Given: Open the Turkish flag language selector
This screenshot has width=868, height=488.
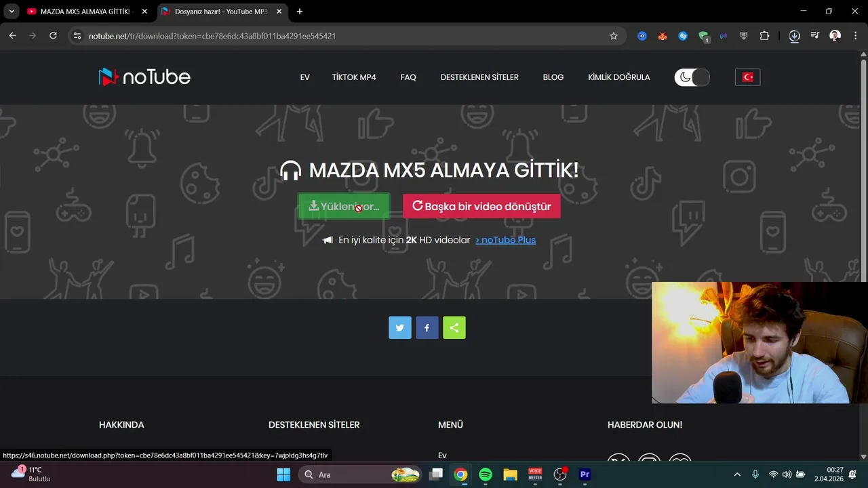Looking at the screenshot, I should click(x=747, y=77).
